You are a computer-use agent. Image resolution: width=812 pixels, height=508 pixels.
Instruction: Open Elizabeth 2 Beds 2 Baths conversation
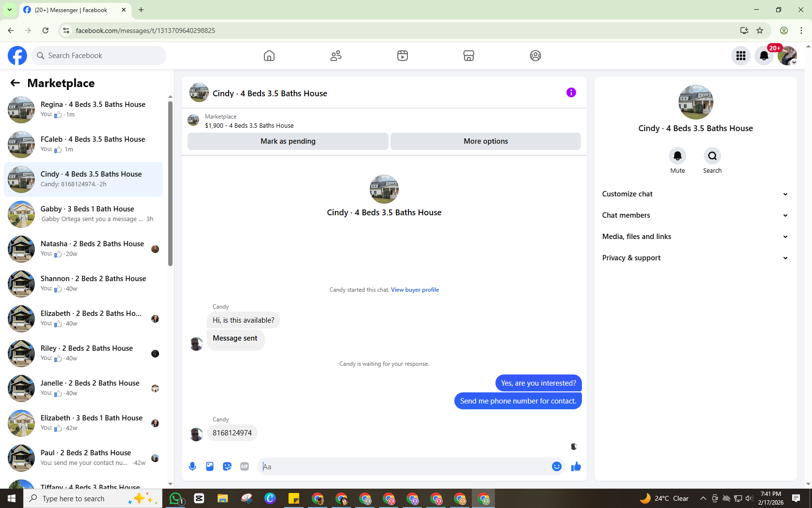pyautogui.click(x=83, y=319)
